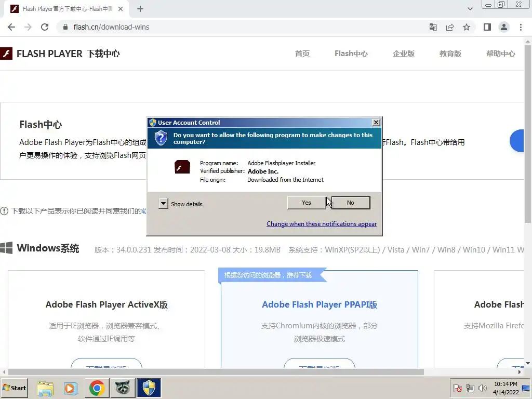Open Flash中心 navigation item

pyautogui.click(x=351, y=54)
